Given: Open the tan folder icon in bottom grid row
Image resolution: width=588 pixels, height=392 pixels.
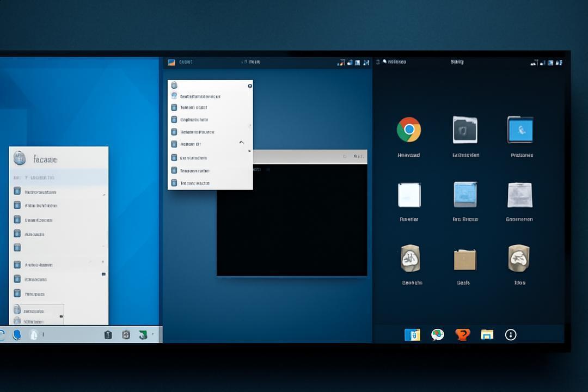Looking at the screenshot, I should pos(464,259).
